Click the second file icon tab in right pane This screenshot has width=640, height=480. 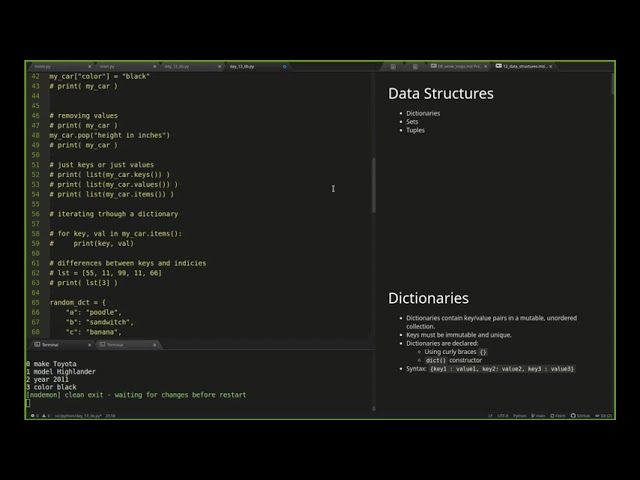415,67
